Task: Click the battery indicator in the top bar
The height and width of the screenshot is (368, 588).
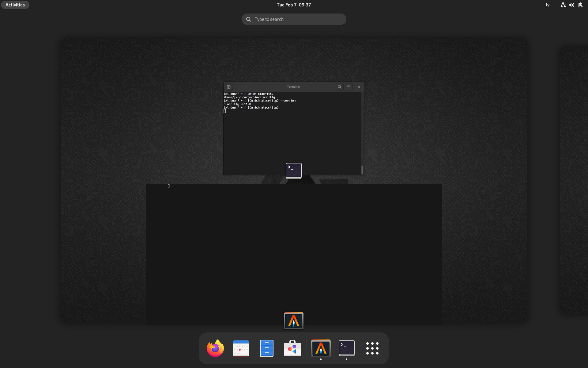Action: [x=580, y=5]
